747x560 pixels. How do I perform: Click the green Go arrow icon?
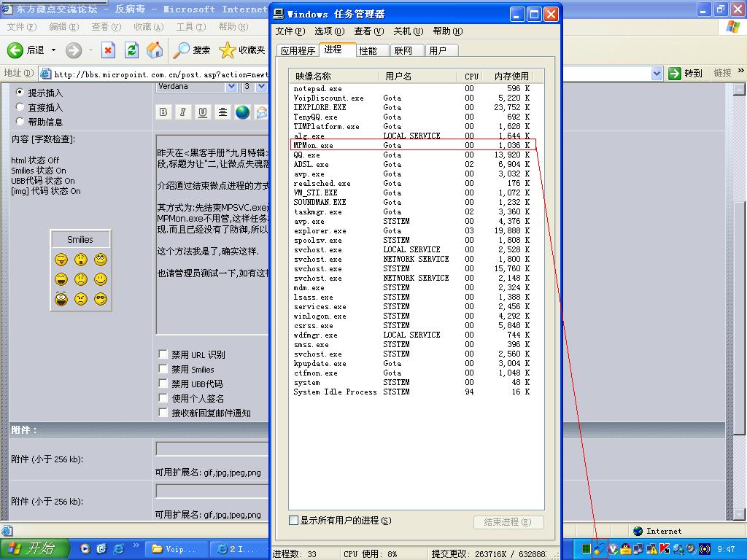pos(674,74)
